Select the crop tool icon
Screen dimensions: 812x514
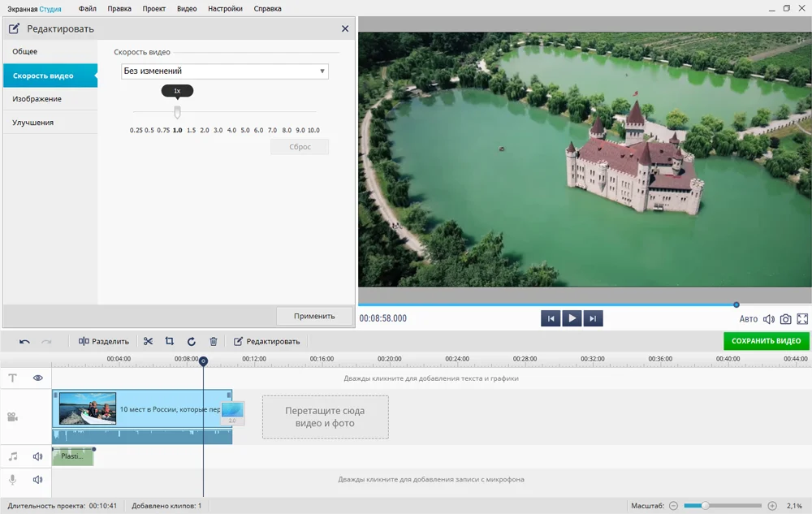(x=170, y=341)
